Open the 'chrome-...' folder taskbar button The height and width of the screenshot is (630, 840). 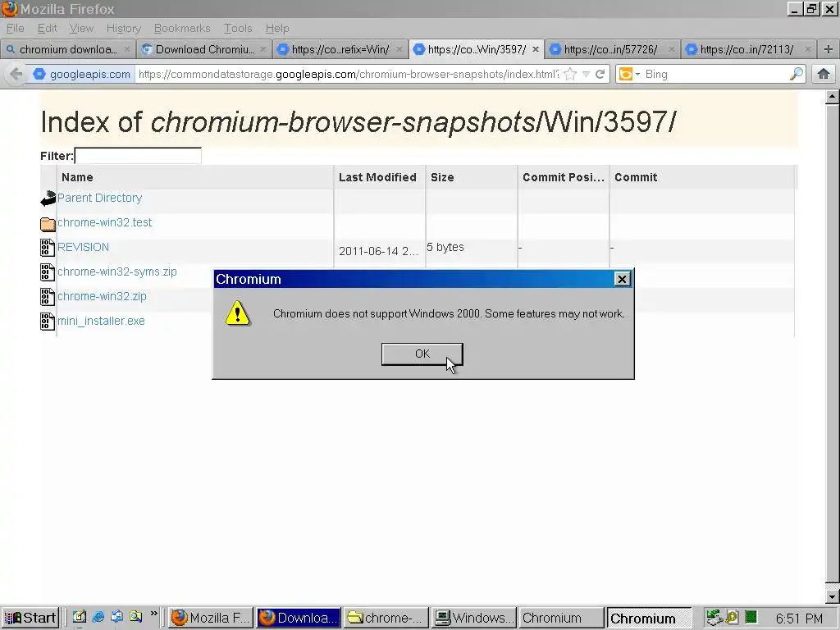tap(386, 618)
